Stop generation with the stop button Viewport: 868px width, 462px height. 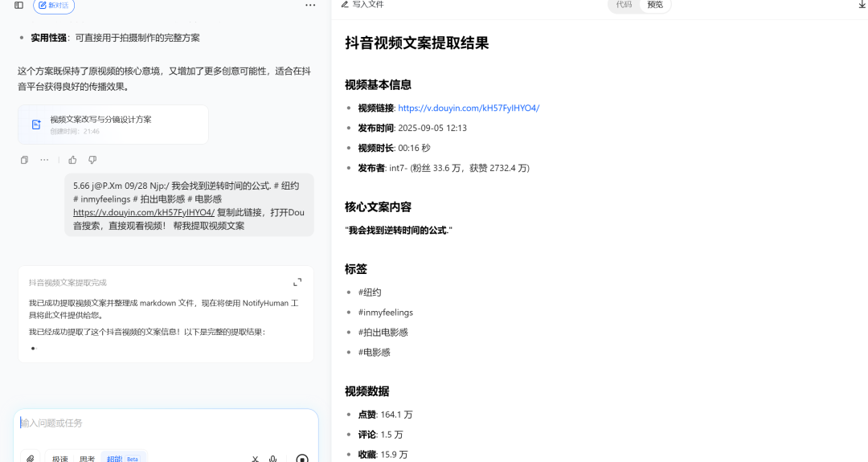(301, 458)
